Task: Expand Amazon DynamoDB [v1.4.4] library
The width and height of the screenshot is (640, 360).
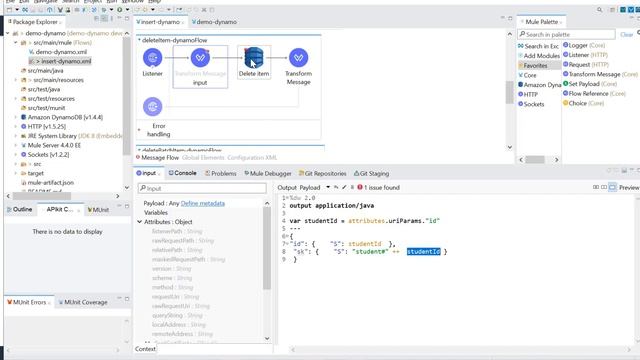Action: [16, 117]
